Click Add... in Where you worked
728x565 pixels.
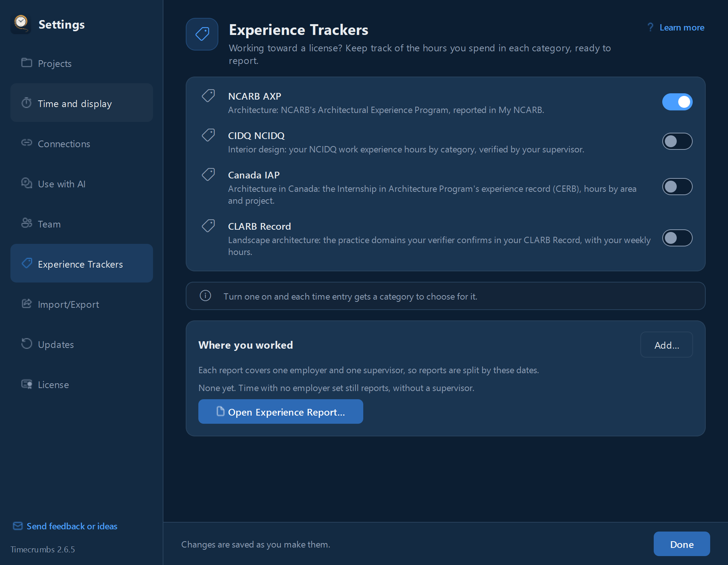[x=666, y=345]
